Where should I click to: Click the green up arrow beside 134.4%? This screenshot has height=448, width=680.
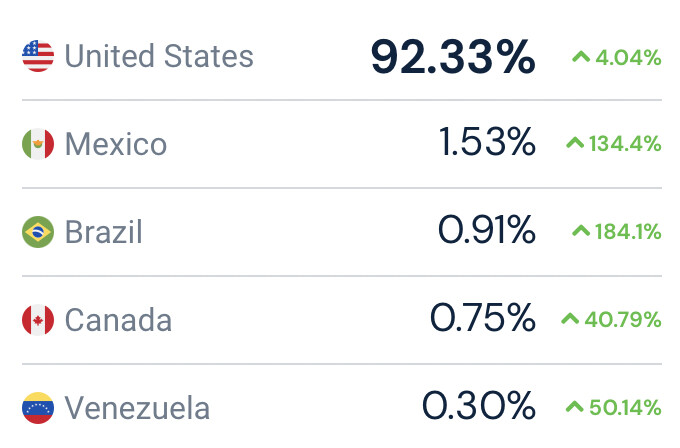click(x=575, y=143)
